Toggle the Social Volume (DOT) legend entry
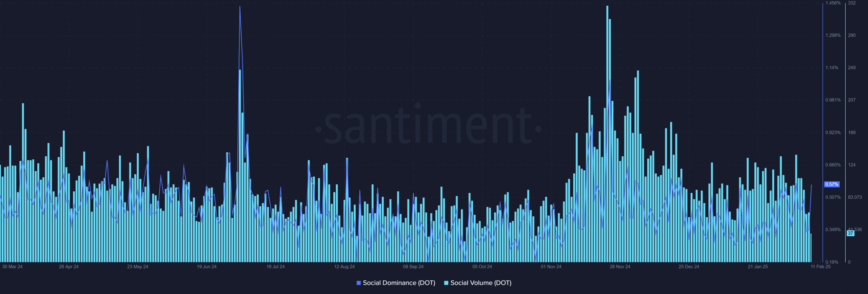 (478, 283)
